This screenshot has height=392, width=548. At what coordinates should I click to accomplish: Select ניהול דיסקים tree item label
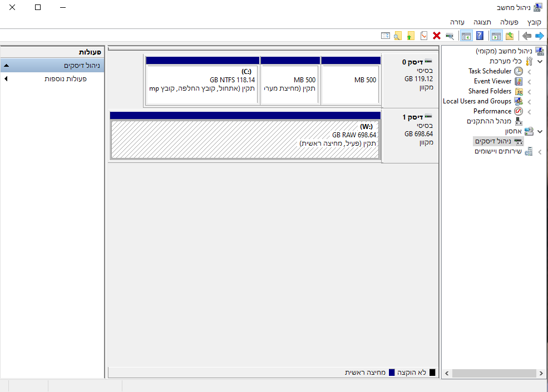tap(493, 141)
